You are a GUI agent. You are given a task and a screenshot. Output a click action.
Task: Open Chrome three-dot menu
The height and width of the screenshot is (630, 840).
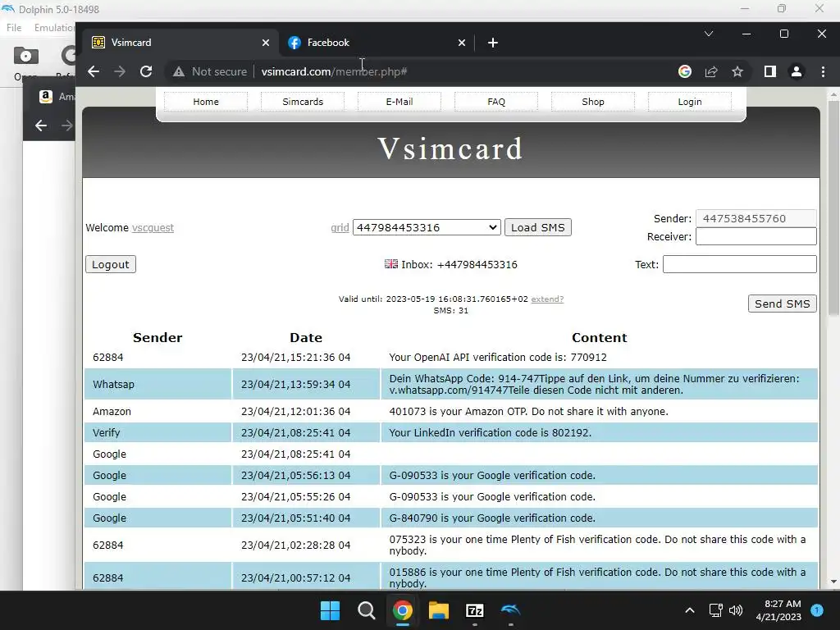coord(823,71)
